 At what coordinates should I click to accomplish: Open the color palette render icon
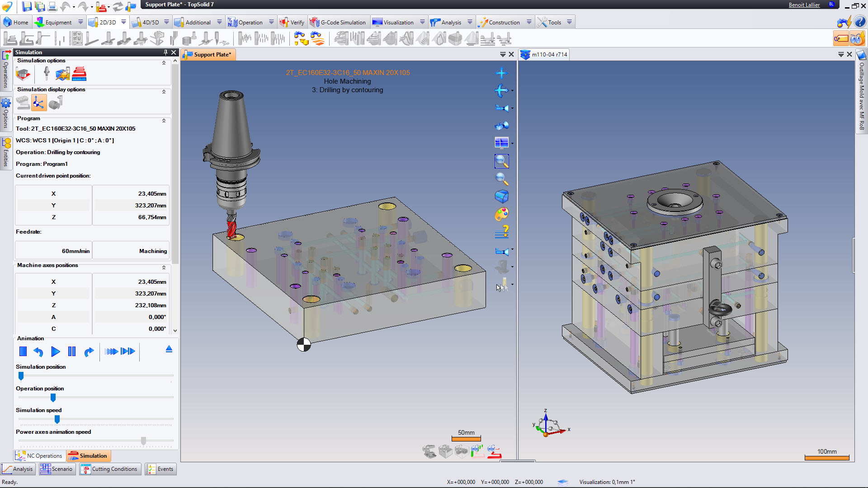pos(501,214)
